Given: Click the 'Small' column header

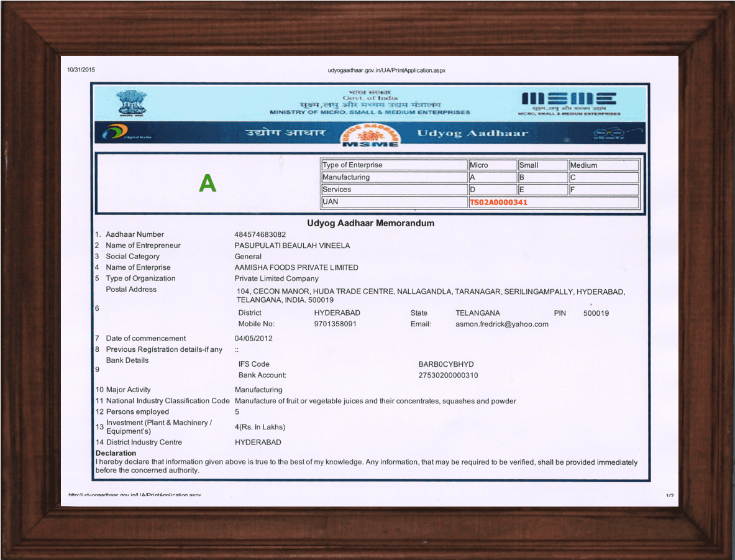Looking at the screenshot, I should coord(543,165).
